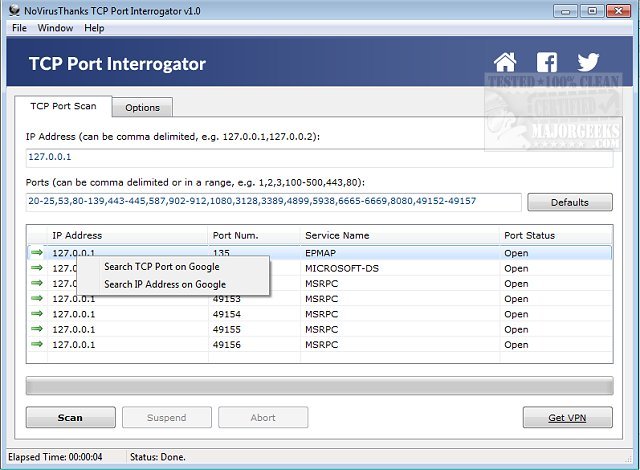Click the Home icon in header

pyautogui.click(x=506, y=63)
